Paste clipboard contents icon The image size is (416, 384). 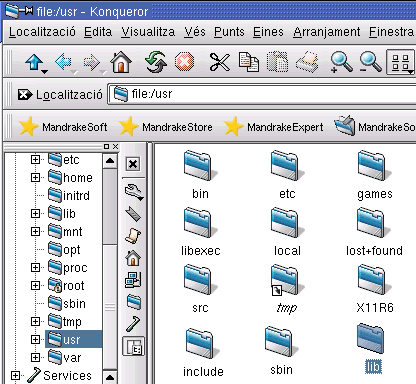click(277, 62)
